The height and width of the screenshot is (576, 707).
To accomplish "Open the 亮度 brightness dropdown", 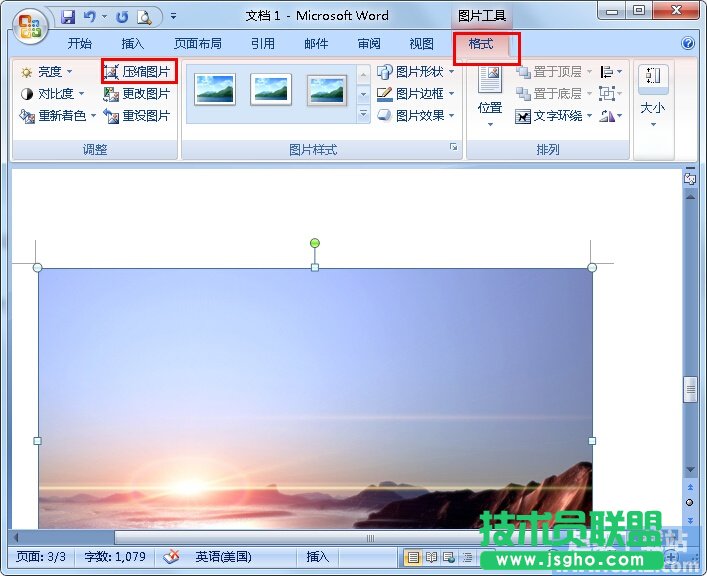I will [46, 72].
